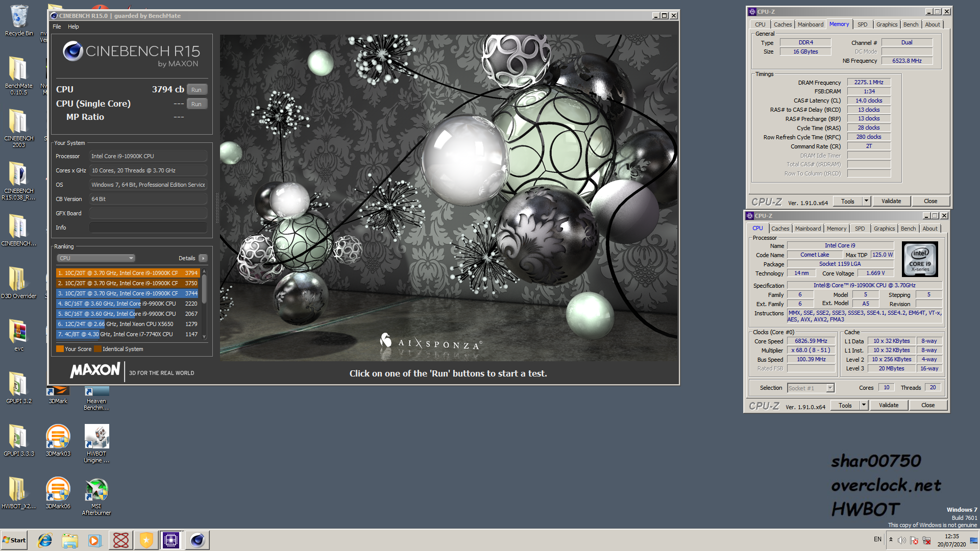Open the GPUPI 3.3.3 folder icon
Screen dimensions: 980x551
pyautogui.click(x=18, y=440)
